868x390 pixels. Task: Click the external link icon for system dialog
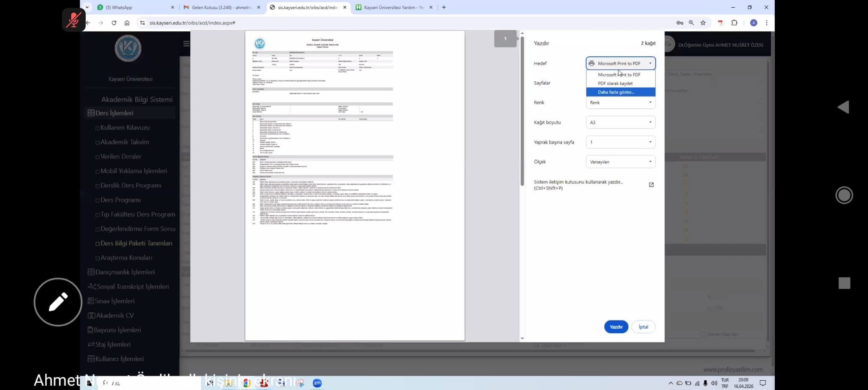click(x=651, y=185)
